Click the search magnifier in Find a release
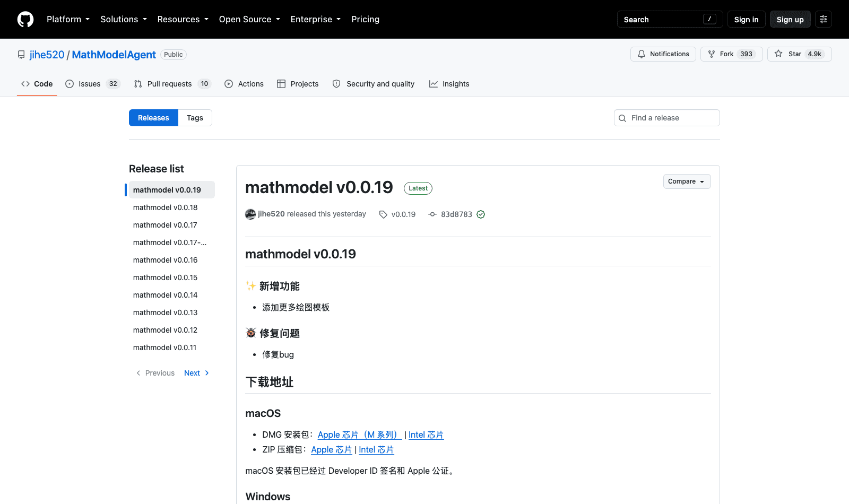The height and width of the screenshot is (504, 849). coord(622,118)
